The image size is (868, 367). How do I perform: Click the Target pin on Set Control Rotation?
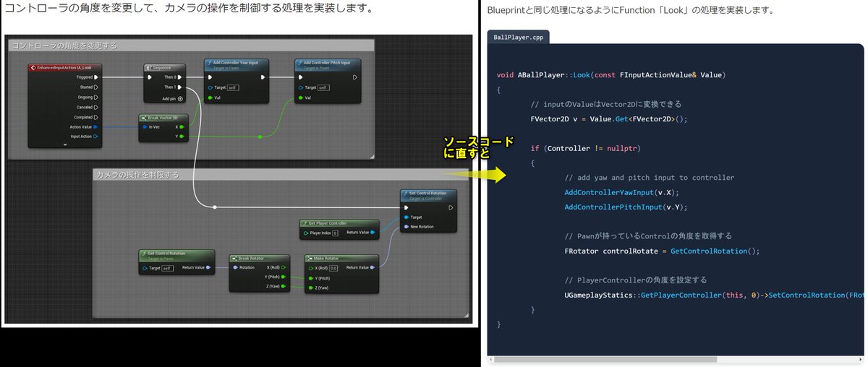406,217
